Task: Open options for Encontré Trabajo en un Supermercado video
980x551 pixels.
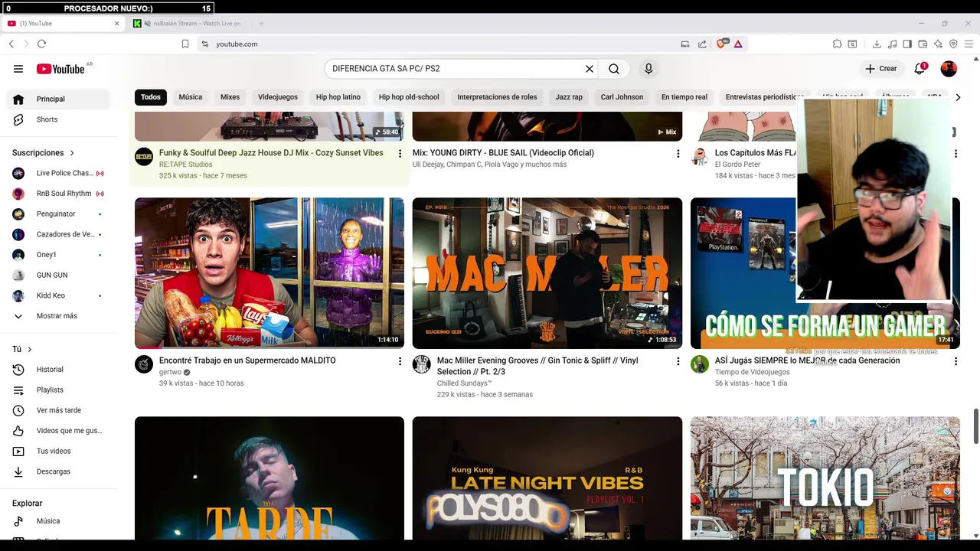Action: 400,361
